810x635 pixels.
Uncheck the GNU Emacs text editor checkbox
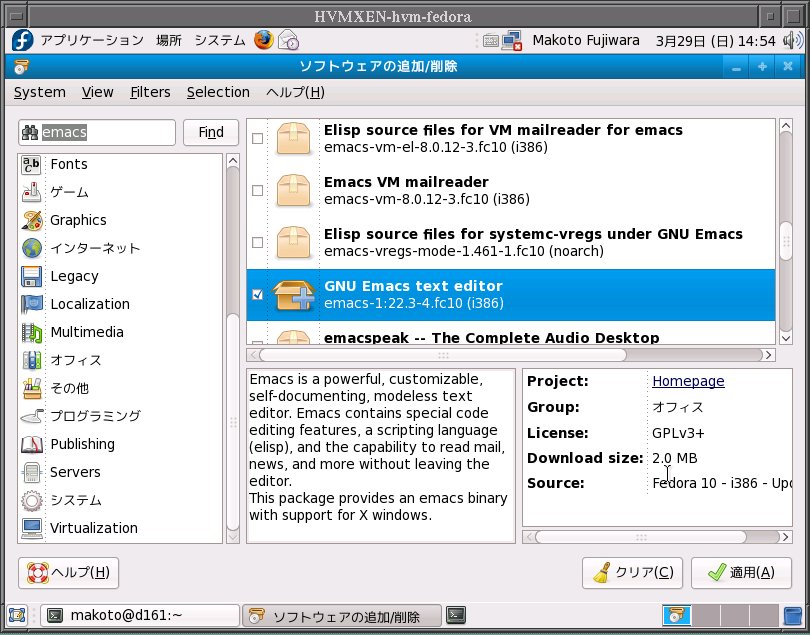[257, 295]
